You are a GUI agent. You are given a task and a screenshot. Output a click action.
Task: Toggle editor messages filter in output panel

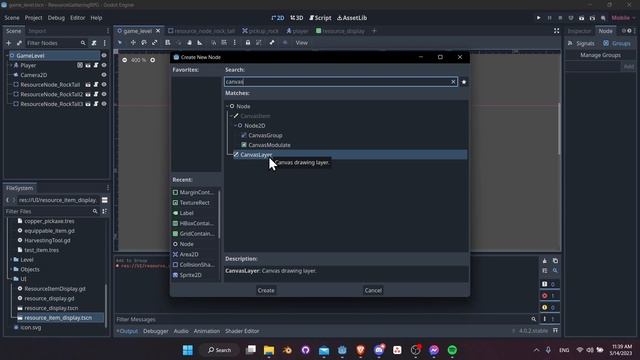pyautogui.click(x=549, y=319)
